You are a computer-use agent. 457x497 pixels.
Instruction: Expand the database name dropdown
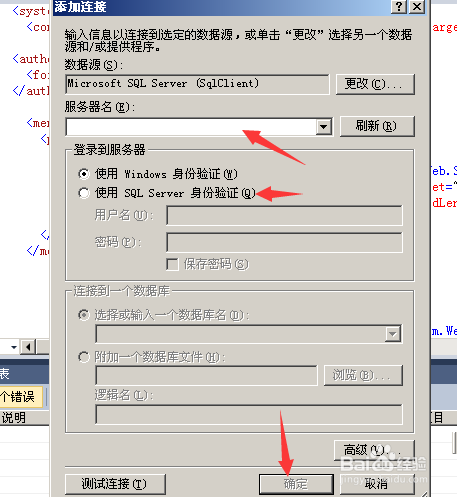pos(393,334)
